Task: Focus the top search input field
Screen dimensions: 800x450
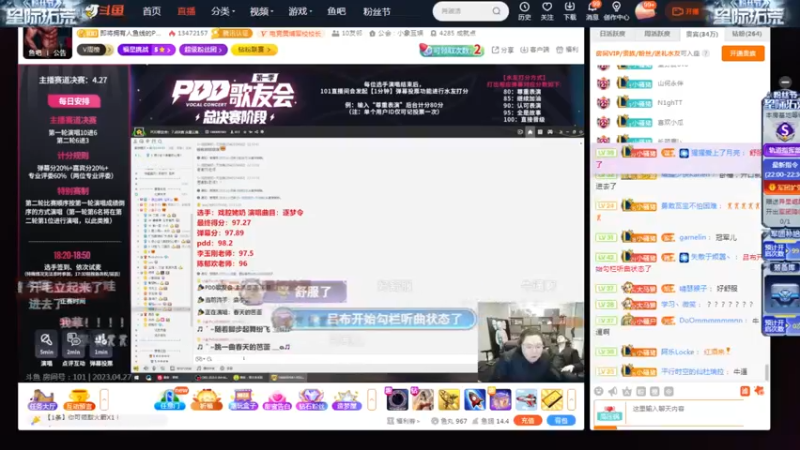Action: (x=463, y=11)
